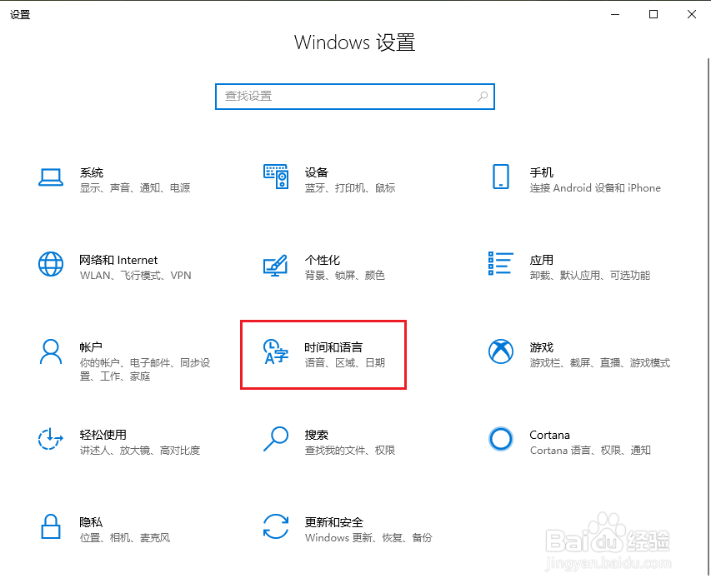
Task: Click the 网络和 Internet title
Action: 118,260
